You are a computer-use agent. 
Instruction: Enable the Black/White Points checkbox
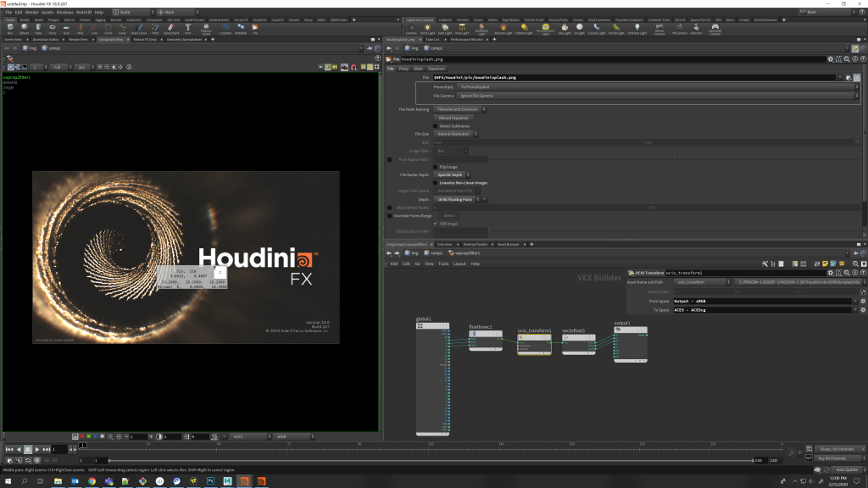click(x=390, y=208)
